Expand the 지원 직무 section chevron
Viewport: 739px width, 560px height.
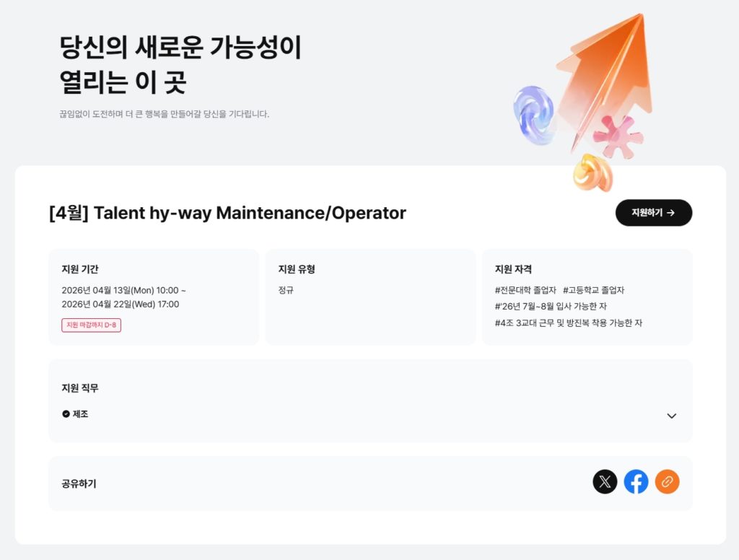point(671,416)
